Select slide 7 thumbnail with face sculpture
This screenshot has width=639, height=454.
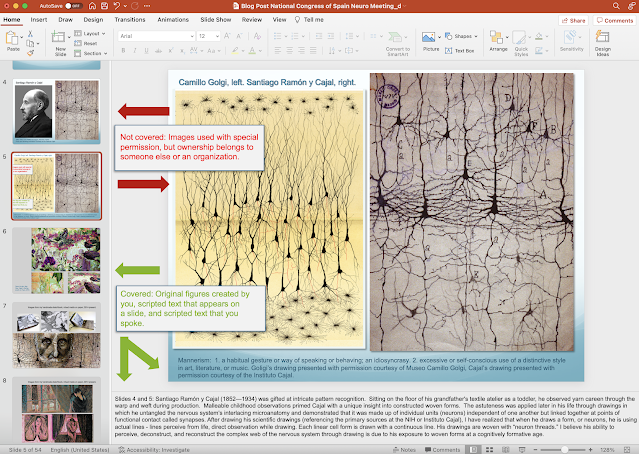57,335
